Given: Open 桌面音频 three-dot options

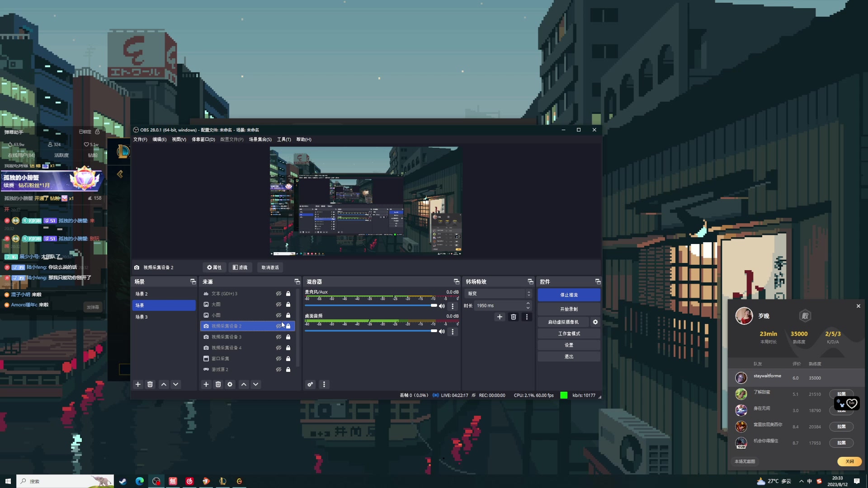Looking at the screenshot, I should [453, 332].
